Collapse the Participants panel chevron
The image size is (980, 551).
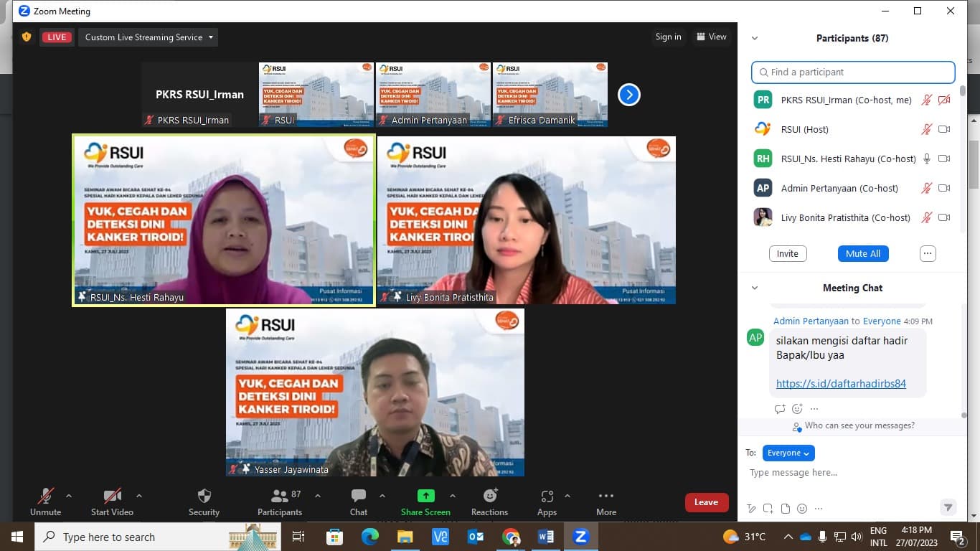coord(754,38)
